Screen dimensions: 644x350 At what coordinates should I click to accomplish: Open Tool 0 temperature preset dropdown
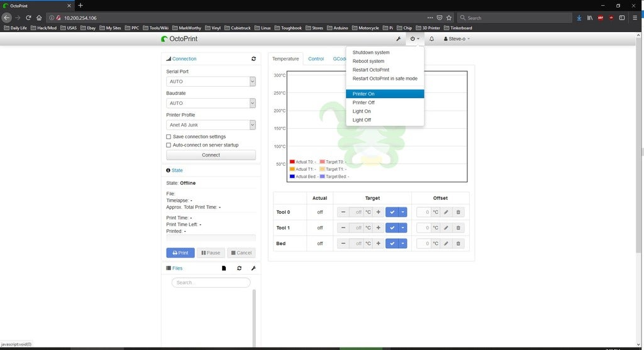(403, 212)
